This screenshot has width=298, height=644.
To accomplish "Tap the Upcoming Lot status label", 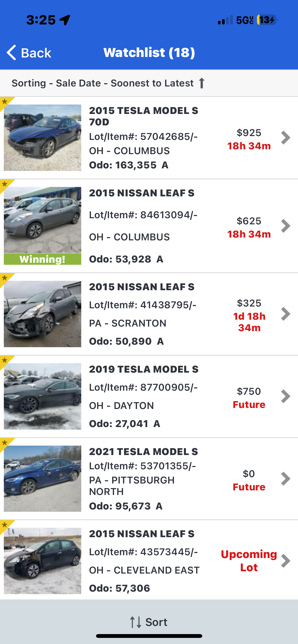I will pyautogui.click(x=249, y=561).
